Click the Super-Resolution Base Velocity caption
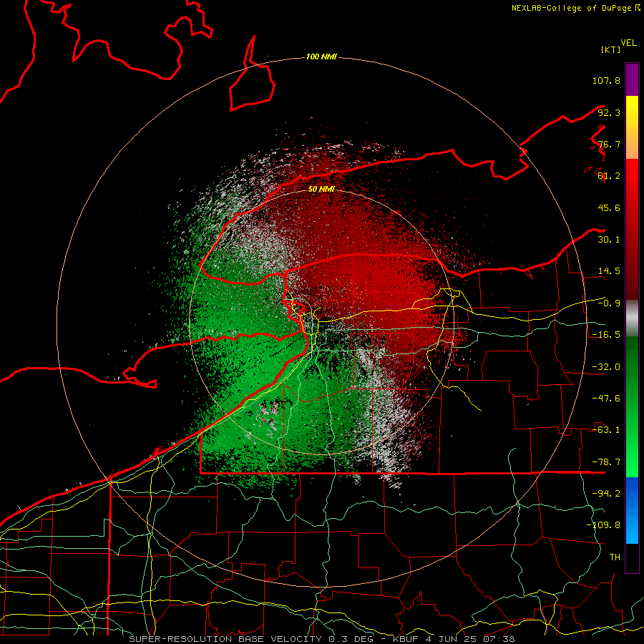 tap(321, 639)
